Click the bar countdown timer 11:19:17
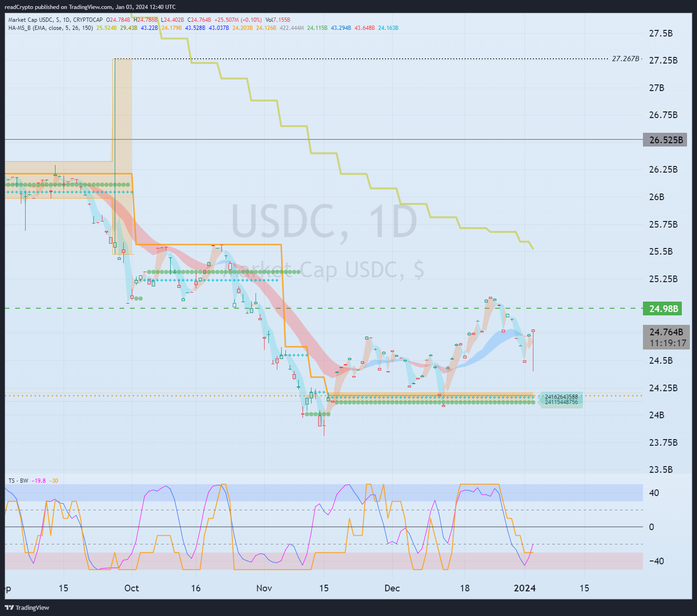This screenshot has width=697, height=616. [x=668, y=343]
